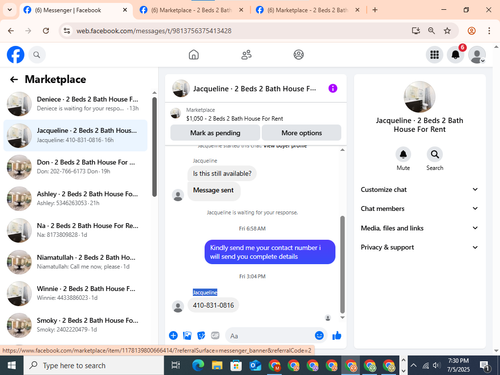Send a thumbs-up like
The image size is (500, 375).
click(x=337, y=335)
